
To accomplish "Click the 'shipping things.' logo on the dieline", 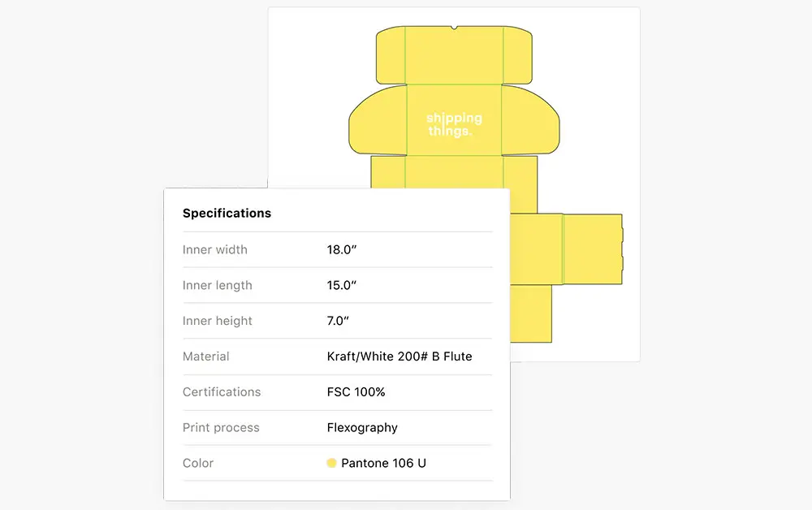I will (x=454, y=124).
